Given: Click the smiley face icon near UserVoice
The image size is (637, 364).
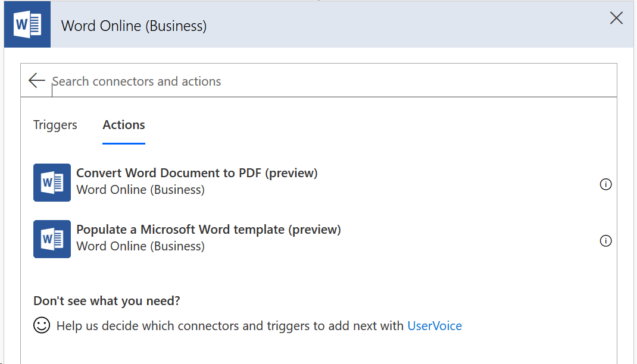Looking at the screenshot, I should click(41, 325).
